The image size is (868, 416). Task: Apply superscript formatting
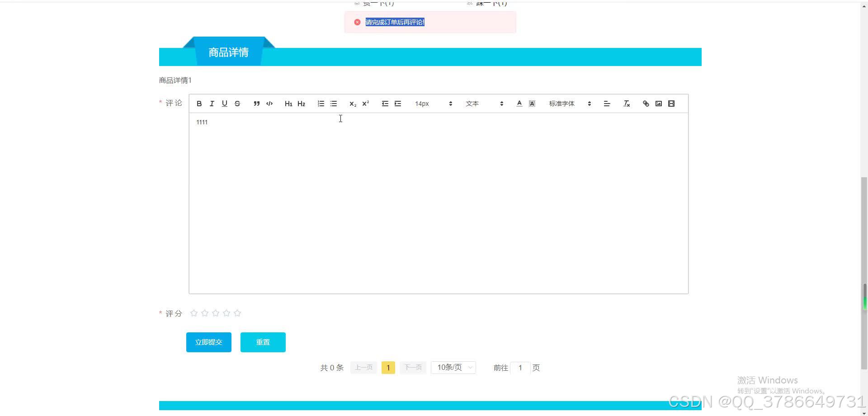click(365, 104)
